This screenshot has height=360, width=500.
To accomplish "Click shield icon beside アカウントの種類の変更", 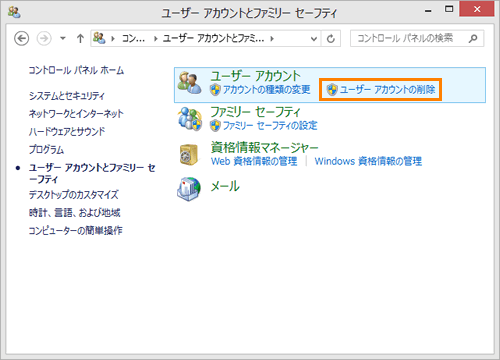I will [x=215, y=89].
